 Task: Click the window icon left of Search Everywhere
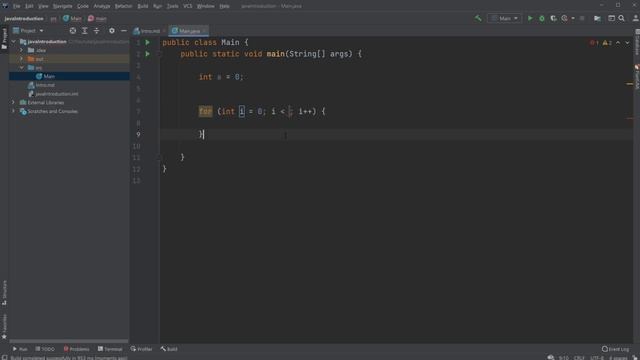pyautogui.click(x=611, y=18)
